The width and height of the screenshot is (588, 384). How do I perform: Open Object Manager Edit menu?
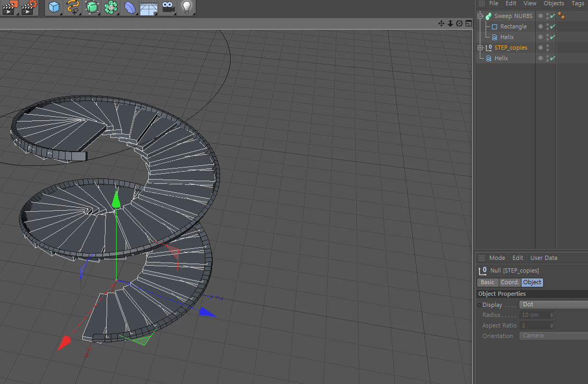point(511,3)
